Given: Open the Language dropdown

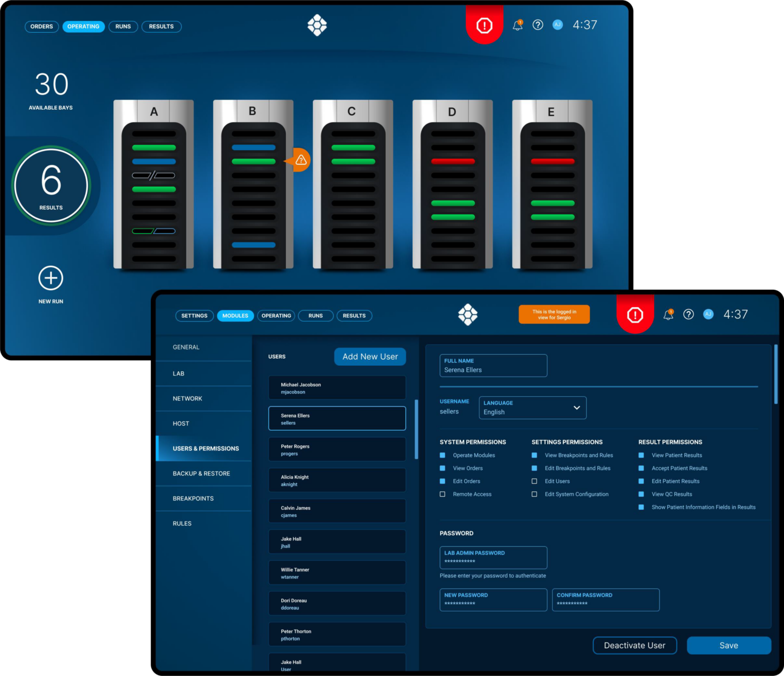Looking at the screenshot, I should tap(532, 408).
